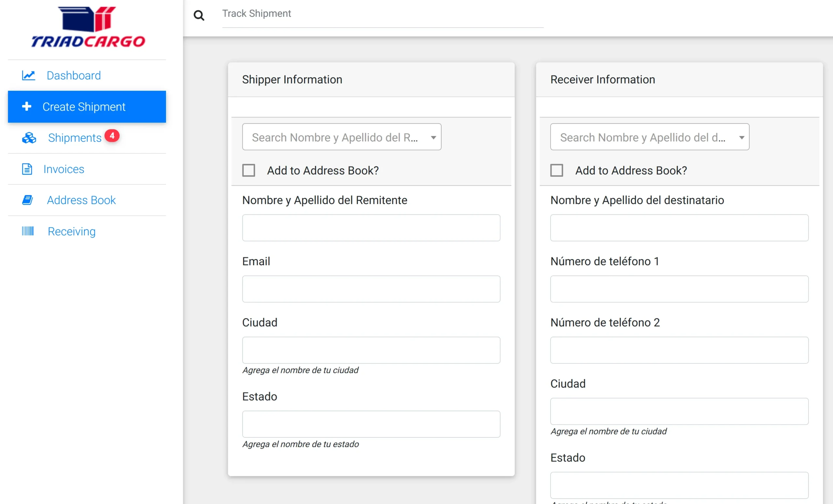Click shipper 'Add to Address Book?' label
This screenshot has width=833, height=504.
tap(322, 170)
